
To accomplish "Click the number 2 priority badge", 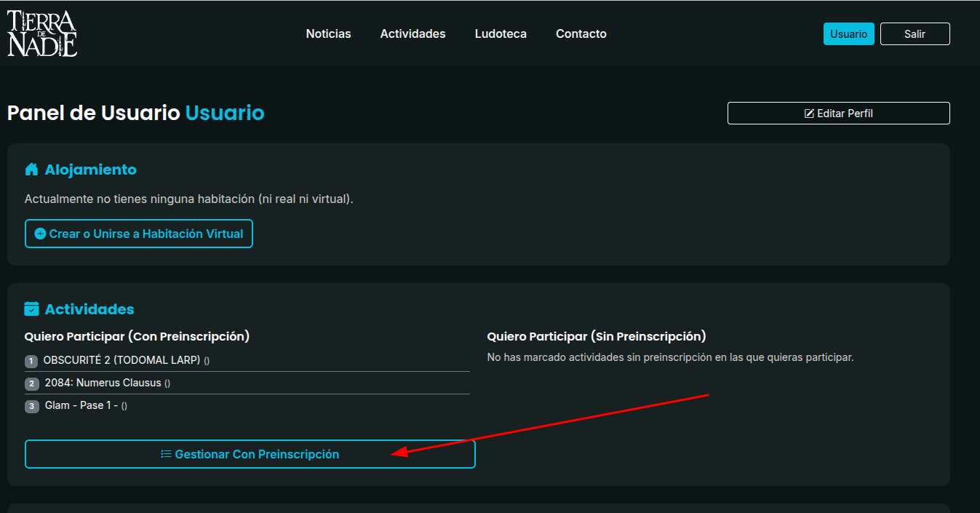I will (31, 383).
